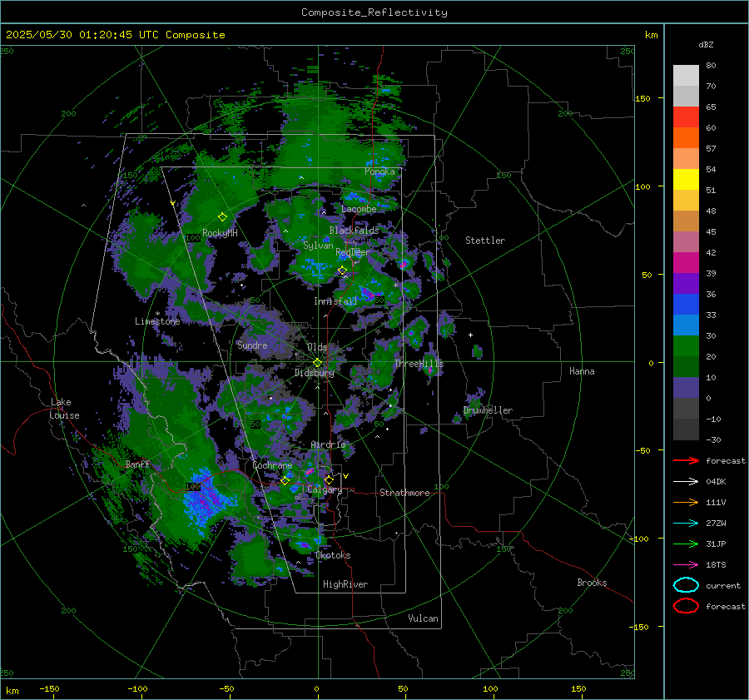Click the Sylvan label
Image resolution: width=749 pixels, height=700 pixels.
click(x=318, y=246)
